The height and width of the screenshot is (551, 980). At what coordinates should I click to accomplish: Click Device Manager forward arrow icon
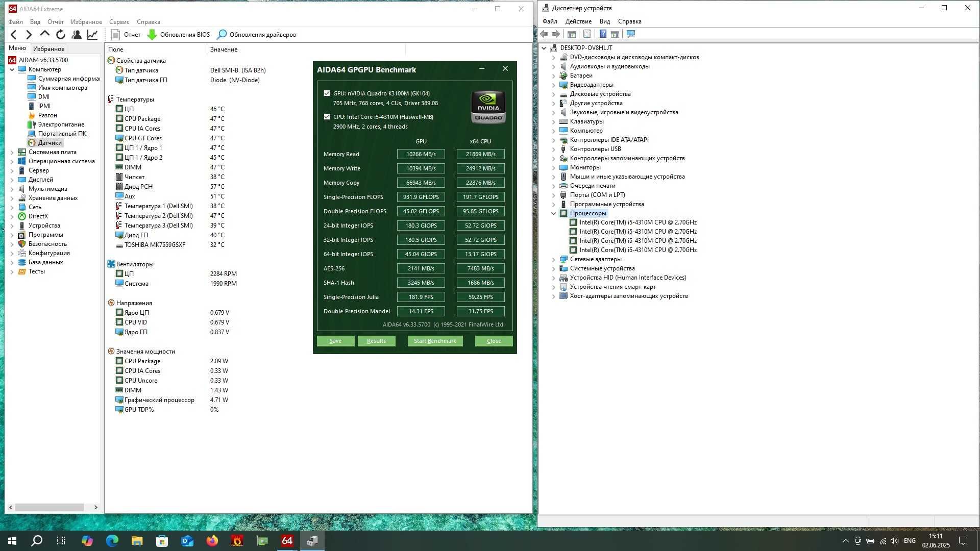tap(556, 34)
